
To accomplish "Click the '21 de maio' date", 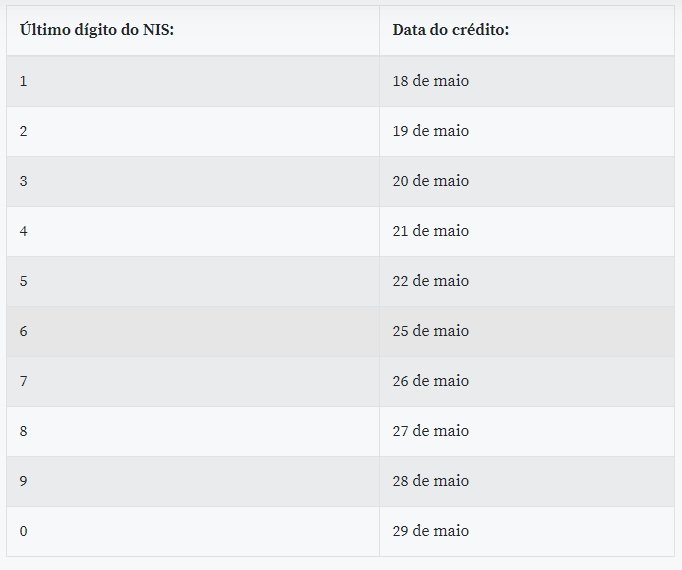I will tap(431, 231).
